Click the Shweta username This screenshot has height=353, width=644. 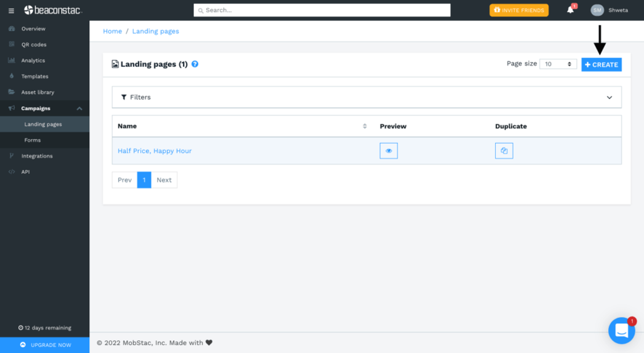tap(618, 10)
